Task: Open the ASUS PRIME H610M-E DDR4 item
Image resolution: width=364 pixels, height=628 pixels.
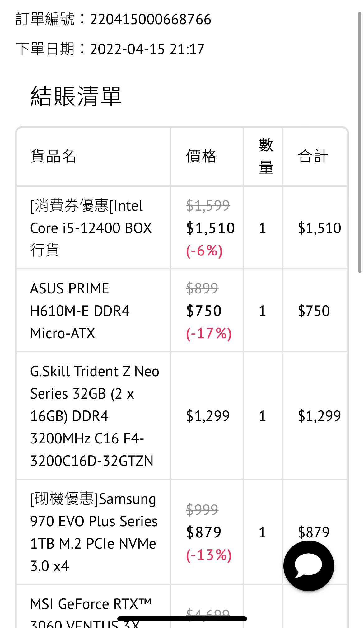Action: point(80,311)
